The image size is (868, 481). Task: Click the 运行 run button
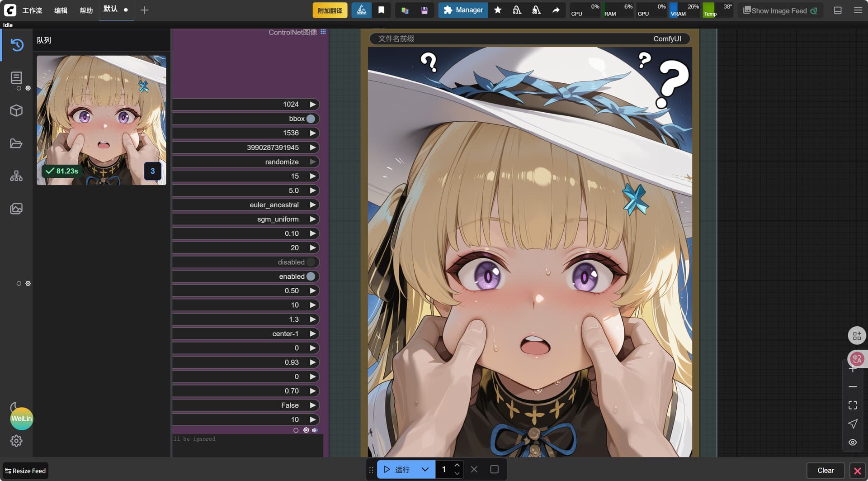pyautogui.click(x=397, y=469)
